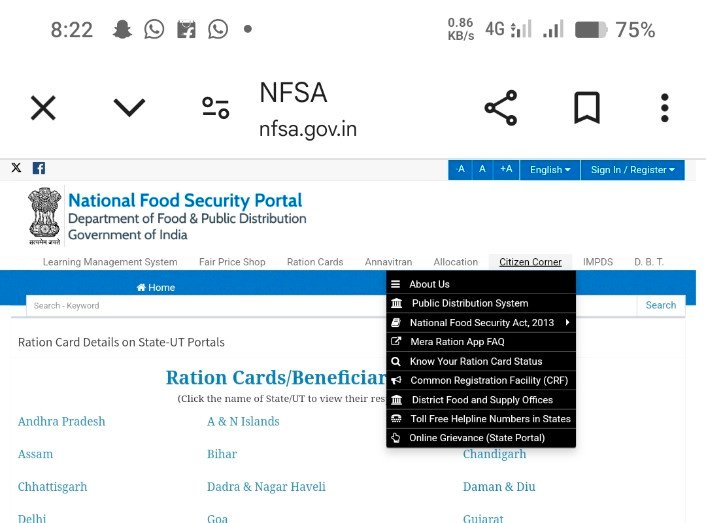Click National Food Security Portal title

(185, 200)
